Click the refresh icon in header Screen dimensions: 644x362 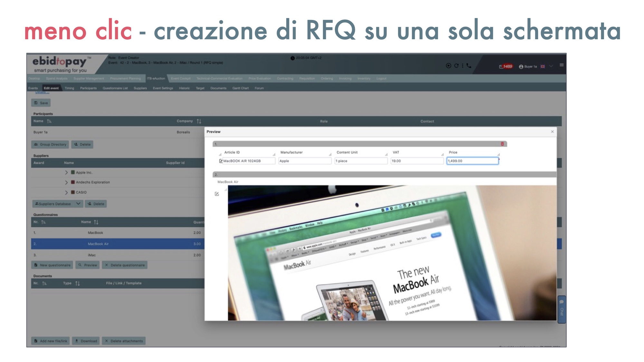coord(456,66)
